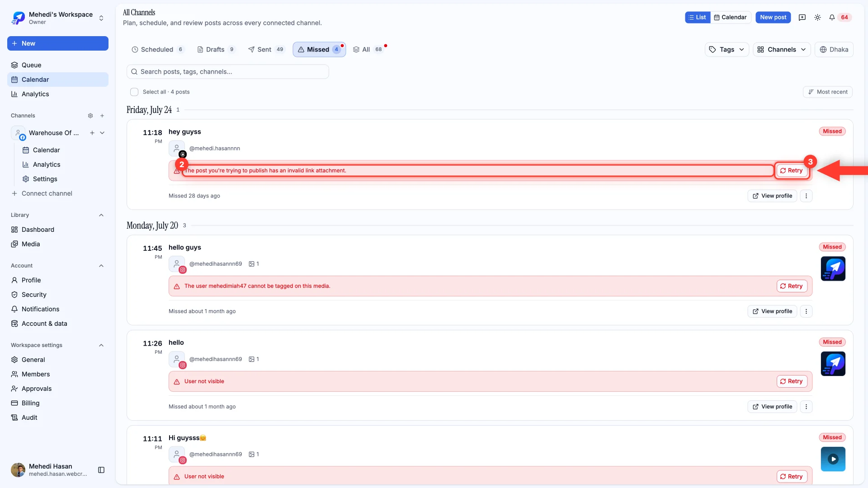Open Queue from the sidebar

click(58, 65)
